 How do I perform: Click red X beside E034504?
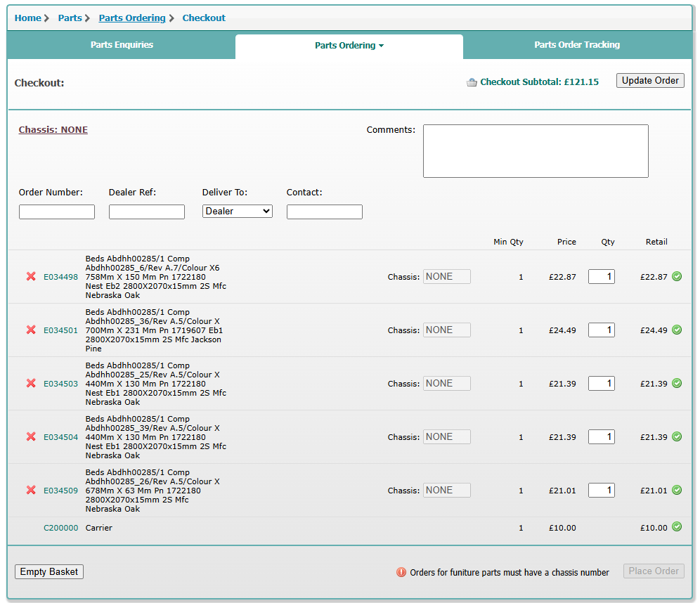31,437
